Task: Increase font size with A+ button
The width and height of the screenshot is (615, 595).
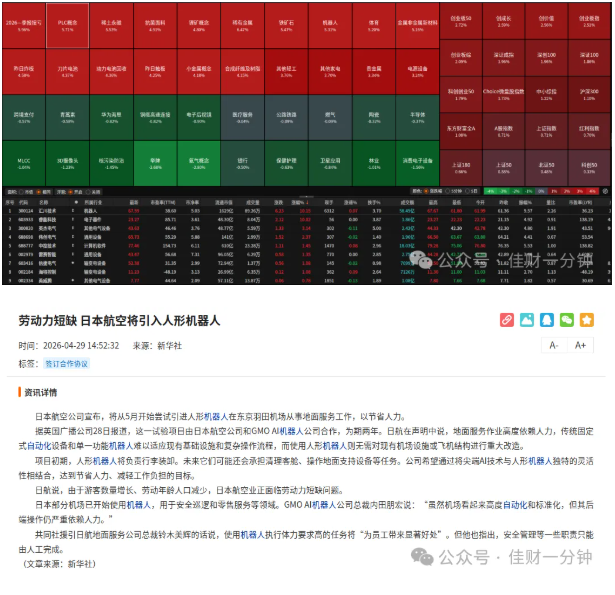Action: pos(580,346)
